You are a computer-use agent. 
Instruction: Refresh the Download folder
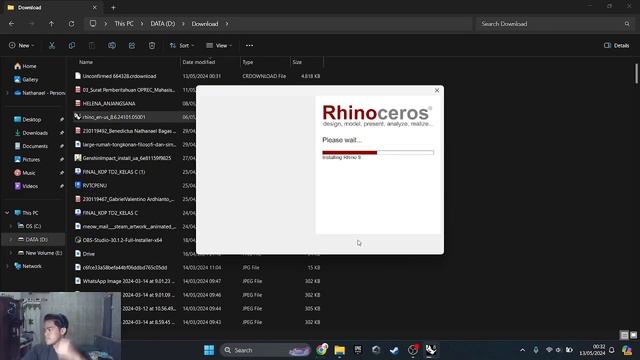tap(71, 24)
